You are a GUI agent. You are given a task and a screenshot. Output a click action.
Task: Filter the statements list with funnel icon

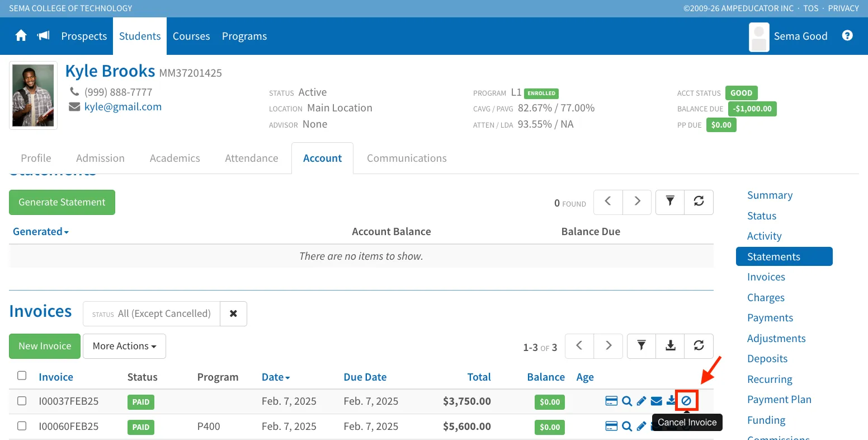[x=670, y=202]
